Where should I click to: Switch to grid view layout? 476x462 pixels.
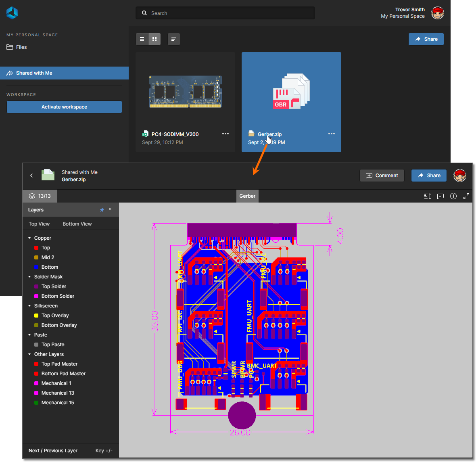tap(154, 39)
